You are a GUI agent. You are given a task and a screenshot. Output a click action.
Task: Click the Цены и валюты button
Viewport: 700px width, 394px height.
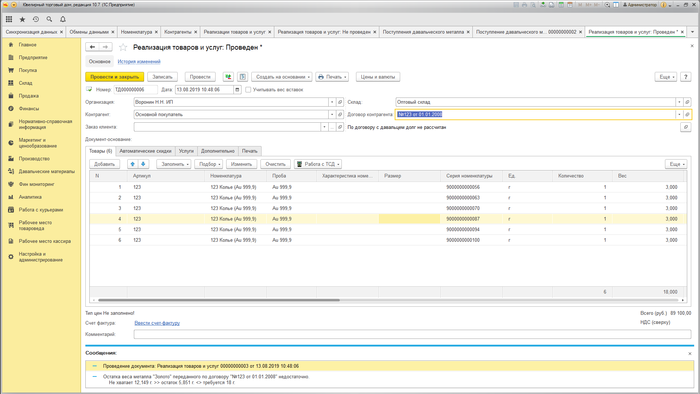pos(378,77)
